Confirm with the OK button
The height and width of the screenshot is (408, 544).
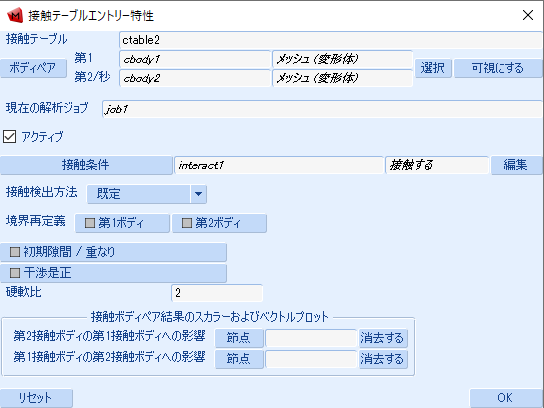505,398
